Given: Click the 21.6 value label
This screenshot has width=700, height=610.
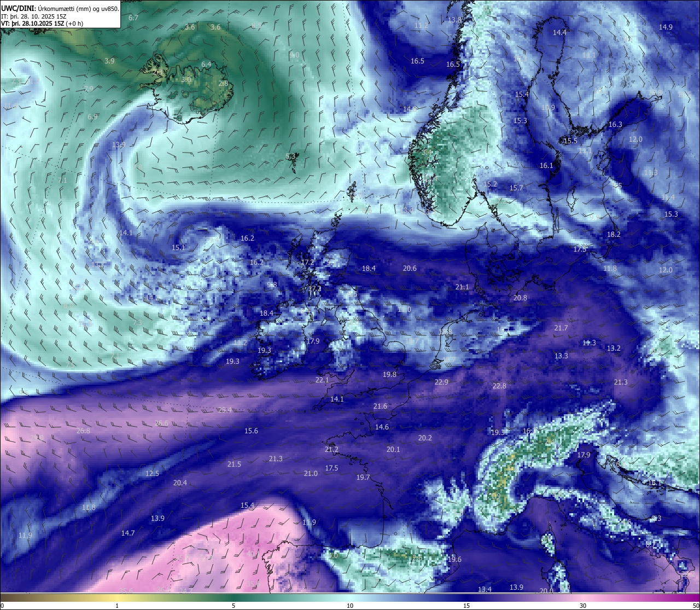Looking at the screenshot, I should coord(380,406).
